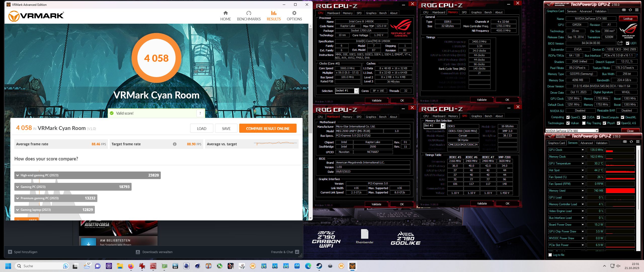This screenshot has width=644, height=272.
Task: Open the VRMark HOME page
Action: pyautogui.click(x=225, y=16)
